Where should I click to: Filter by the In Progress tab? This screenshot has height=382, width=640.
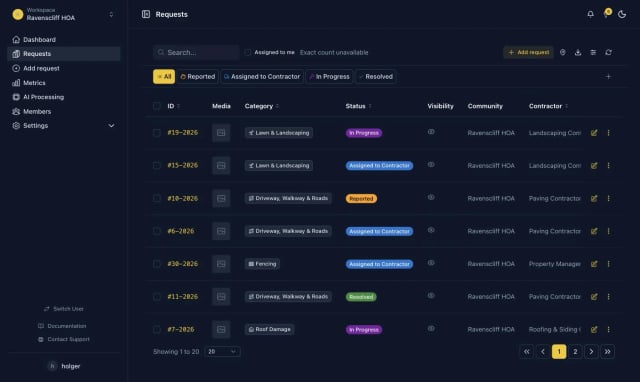coord(329,76)
